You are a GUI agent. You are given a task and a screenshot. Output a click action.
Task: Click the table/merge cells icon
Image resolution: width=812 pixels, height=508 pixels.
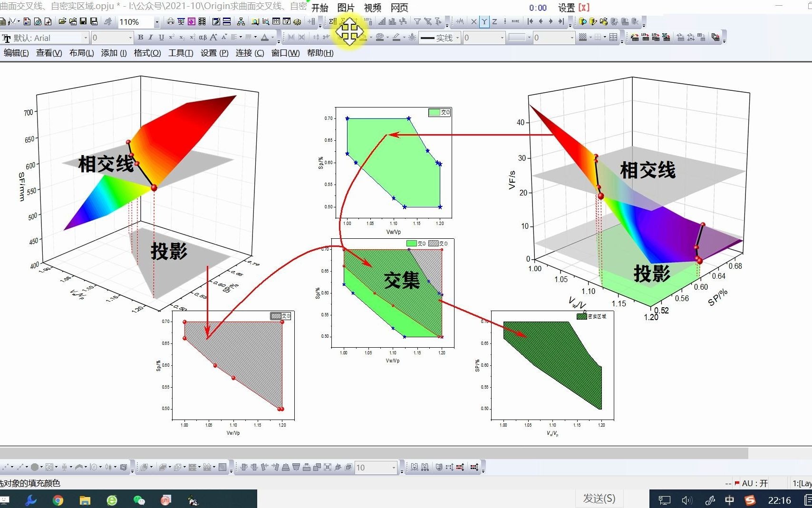click(614, 37)
